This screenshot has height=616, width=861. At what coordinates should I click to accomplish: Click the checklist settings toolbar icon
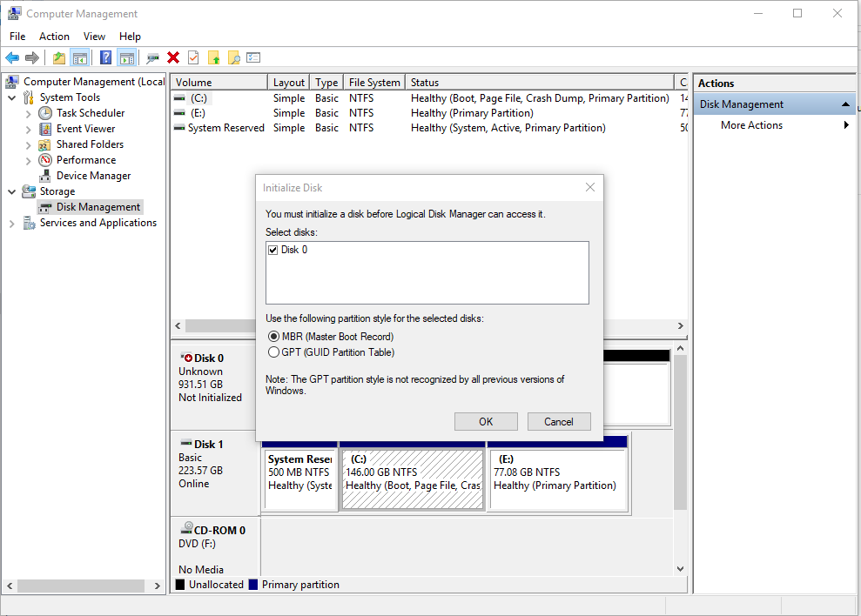tap(253, 57)
